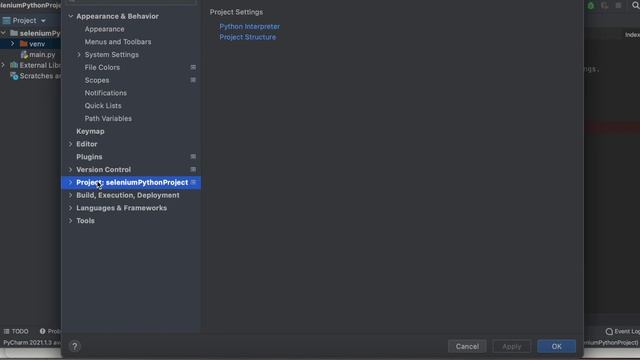Click project-level icon beside Version Control

coord(193,169)
